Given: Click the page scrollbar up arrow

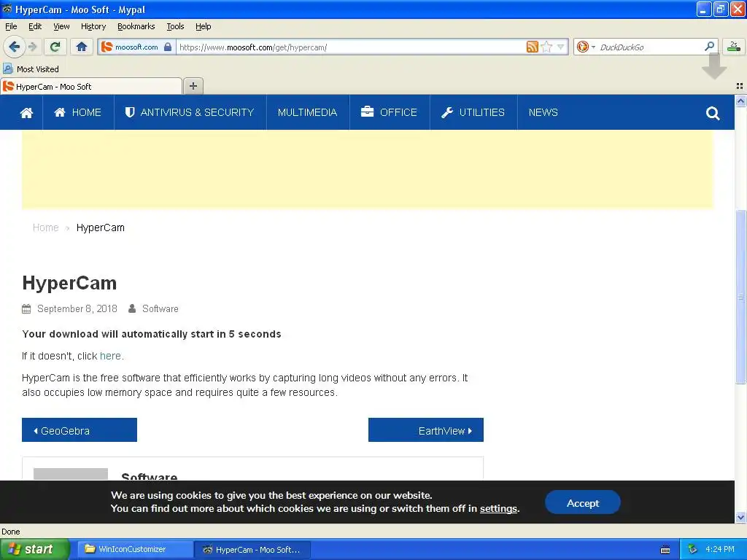Looking at the screenshot, I should tap(740, 101).
